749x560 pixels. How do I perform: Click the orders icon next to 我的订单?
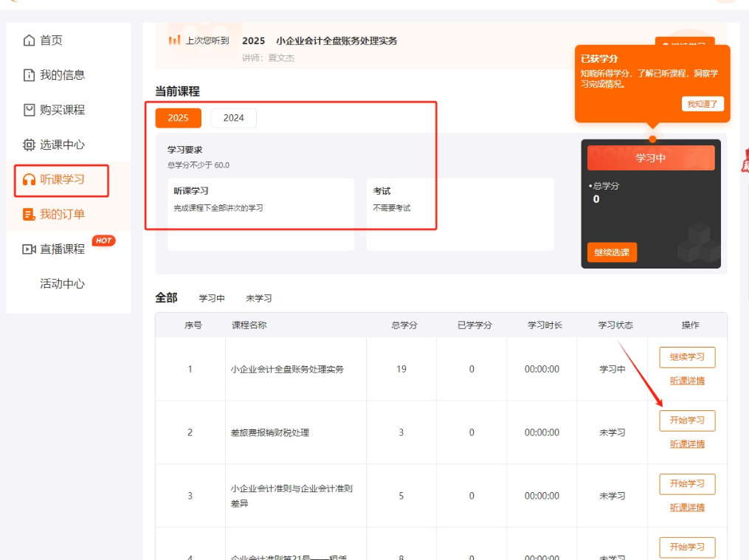point(27,214)
